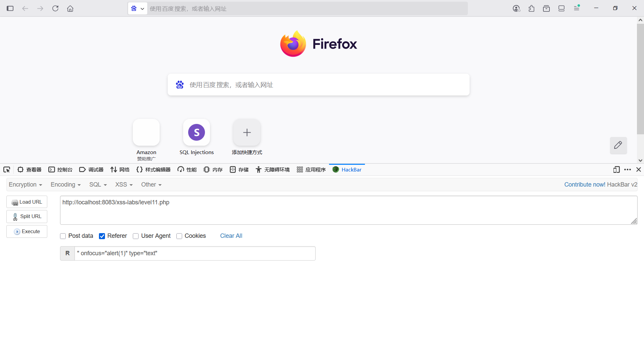Screen dimensions: 644x345
Task: Expand the SQL menu in HackBar
Action: pyautogui.click(x=98, y=185)
